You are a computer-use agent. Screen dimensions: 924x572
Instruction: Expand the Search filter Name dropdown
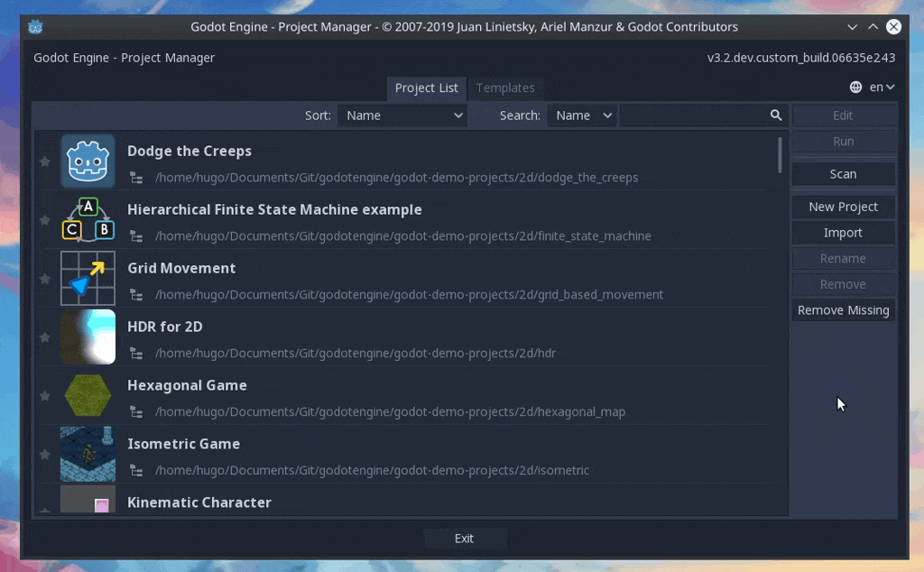582,115
